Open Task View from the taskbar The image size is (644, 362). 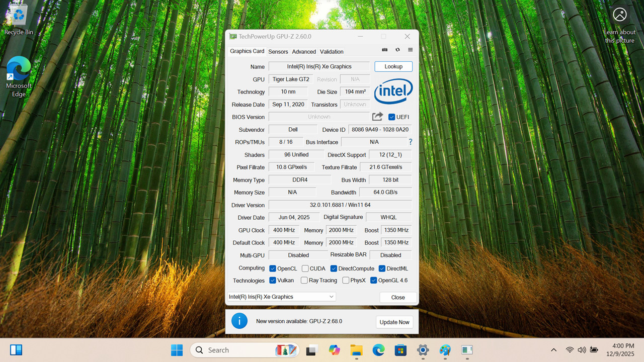point(313,350)
